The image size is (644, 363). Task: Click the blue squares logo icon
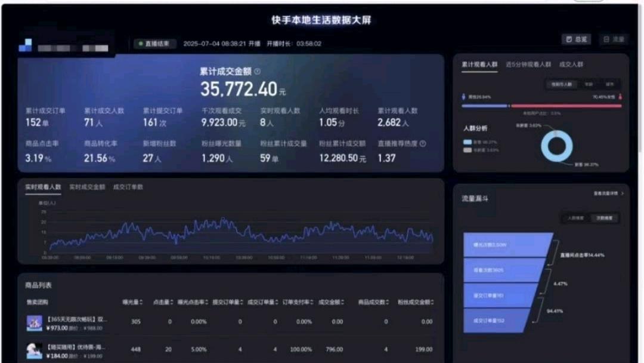26,45
